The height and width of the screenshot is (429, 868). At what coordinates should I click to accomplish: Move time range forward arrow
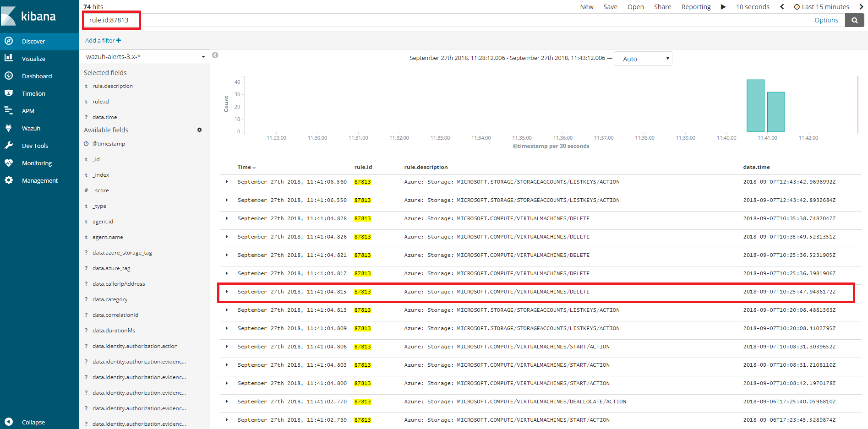(x=861, y=7)
